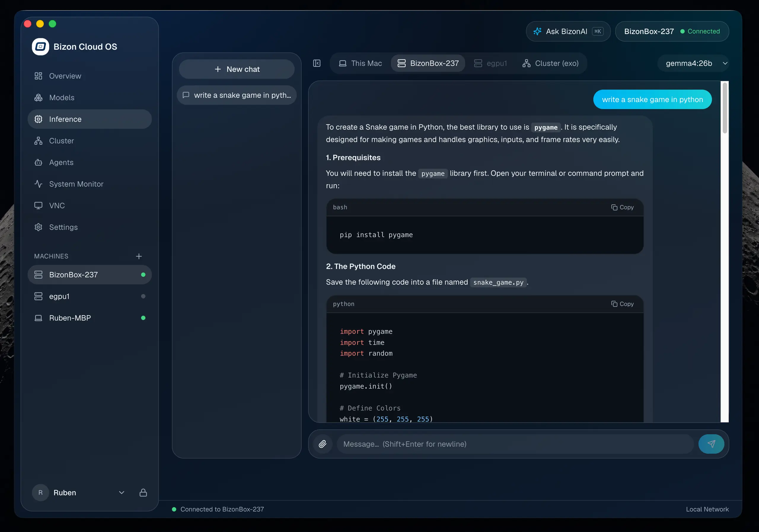The height and width of the screenshot is (532, 759).
Task: Open the gemma4:26b model dropdown
Action: click(693, 63)
